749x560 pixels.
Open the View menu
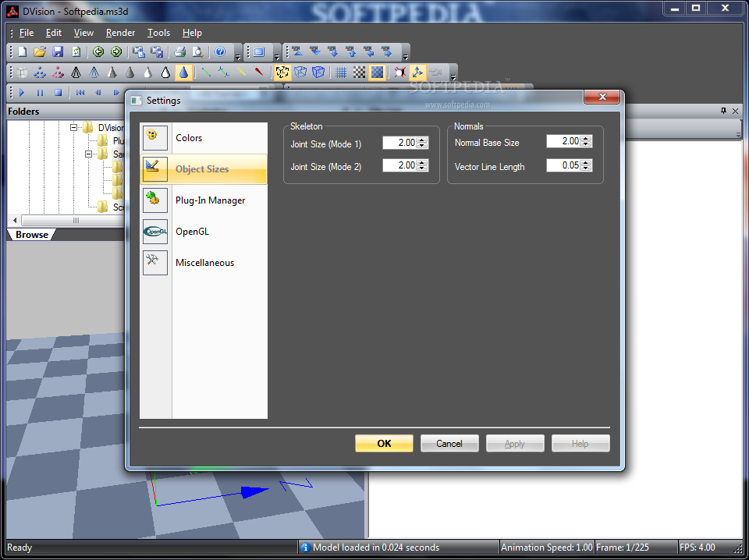point(83,33)
